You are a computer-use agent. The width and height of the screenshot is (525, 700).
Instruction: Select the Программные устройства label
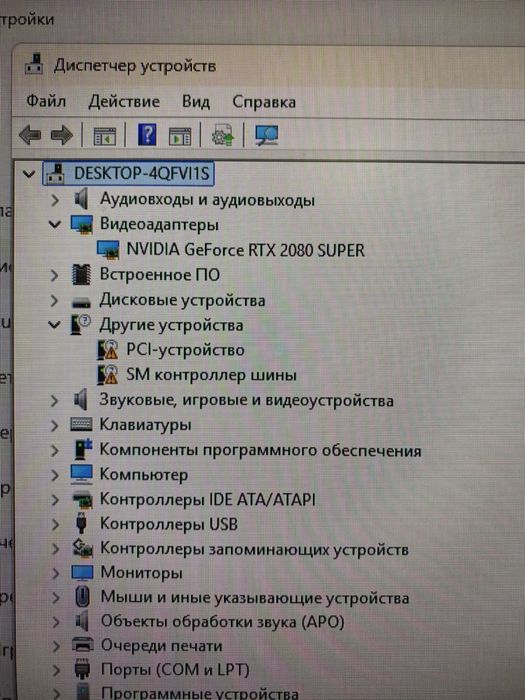click(x=200, y=693)
